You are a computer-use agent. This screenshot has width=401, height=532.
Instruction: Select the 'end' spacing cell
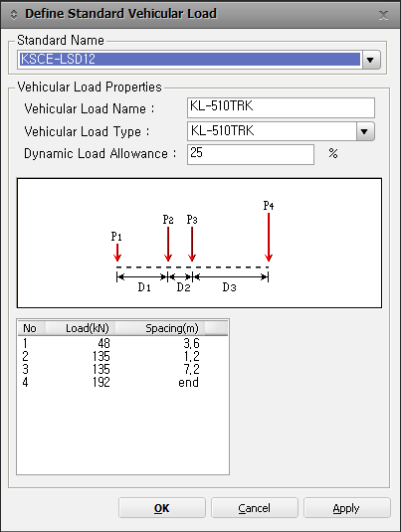click(188, 383)
